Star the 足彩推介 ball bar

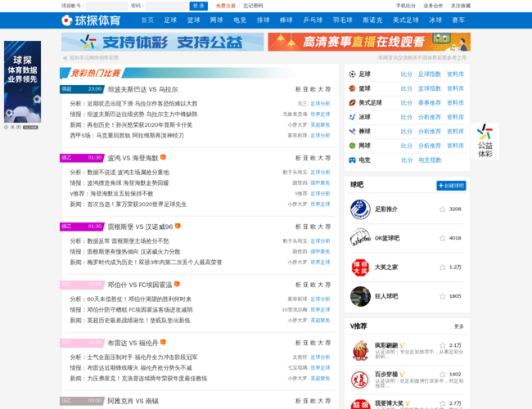443,209
